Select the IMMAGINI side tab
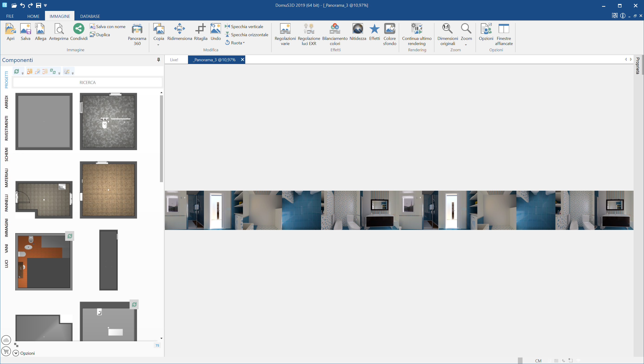Screen dimensions: 644x364 click(x=6, y=228)
